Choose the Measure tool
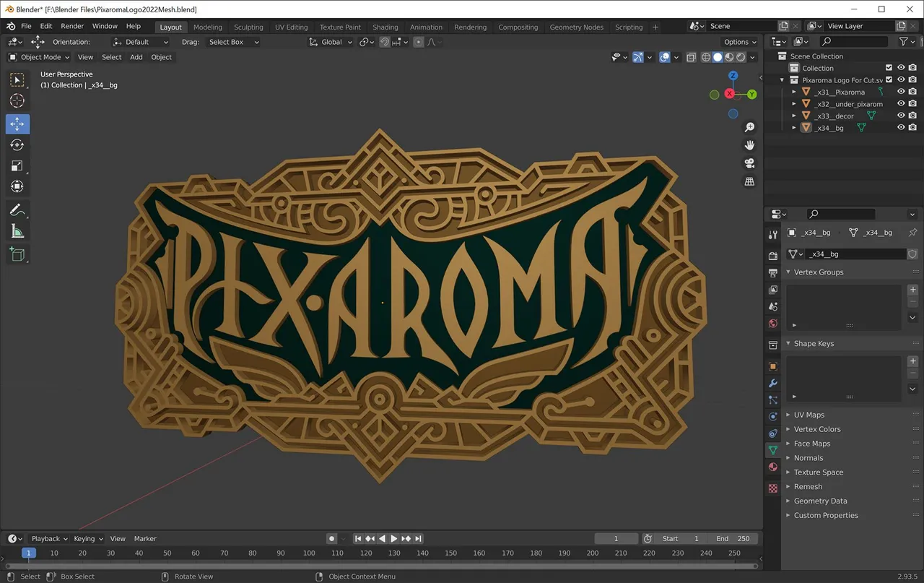This screenshot has height=583, width=924. click(x=17, y=231)
